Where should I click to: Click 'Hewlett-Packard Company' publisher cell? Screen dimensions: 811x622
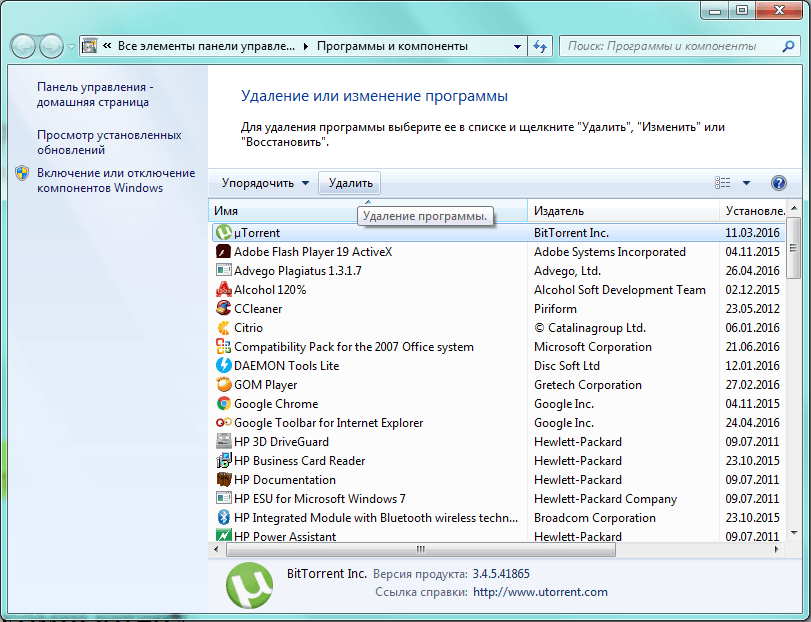[x=606, y=498]
